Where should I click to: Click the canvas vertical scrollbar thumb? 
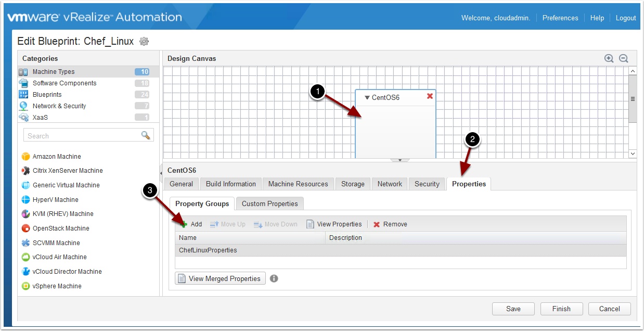[x=633, y=99]
